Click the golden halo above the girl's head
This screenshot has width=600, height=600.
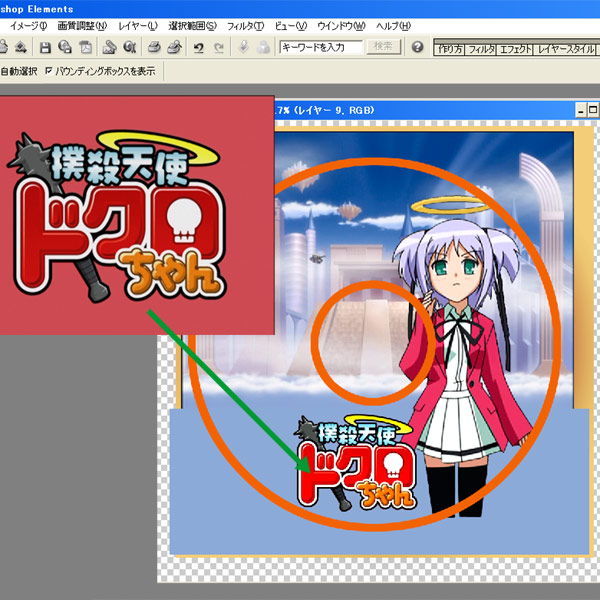tap(450, 205)
